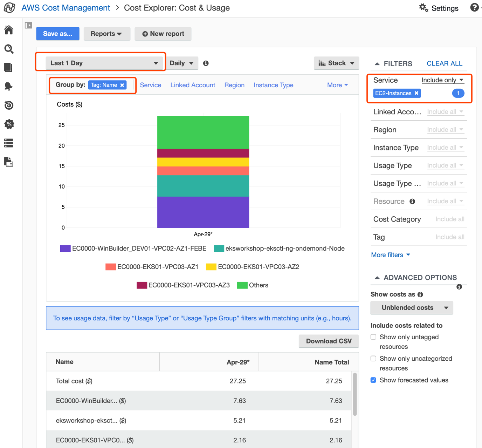
Task: Click the Cost Category filter row
Action: coord(419,219)
